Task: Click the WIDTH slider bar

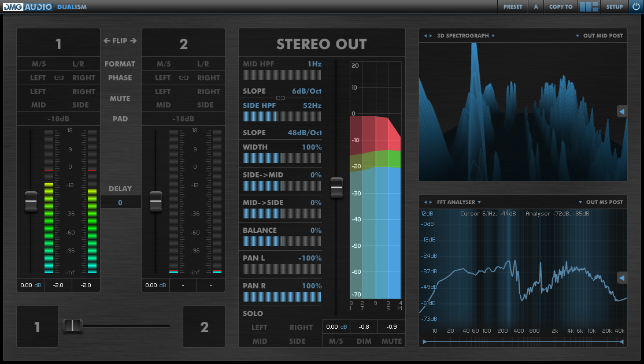Action: (282, 158)
